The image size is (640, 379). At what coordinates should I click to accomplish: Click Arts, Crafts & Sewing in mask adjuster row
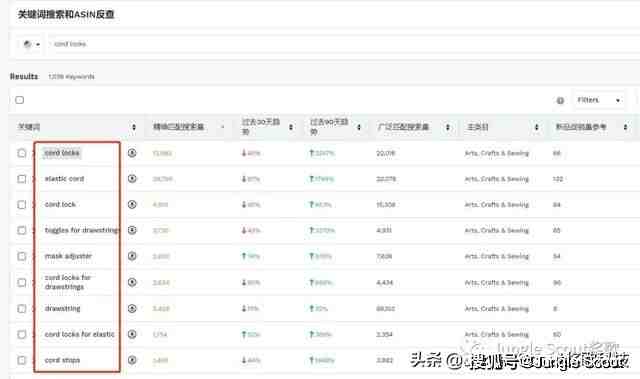click(x=497, y=257)
